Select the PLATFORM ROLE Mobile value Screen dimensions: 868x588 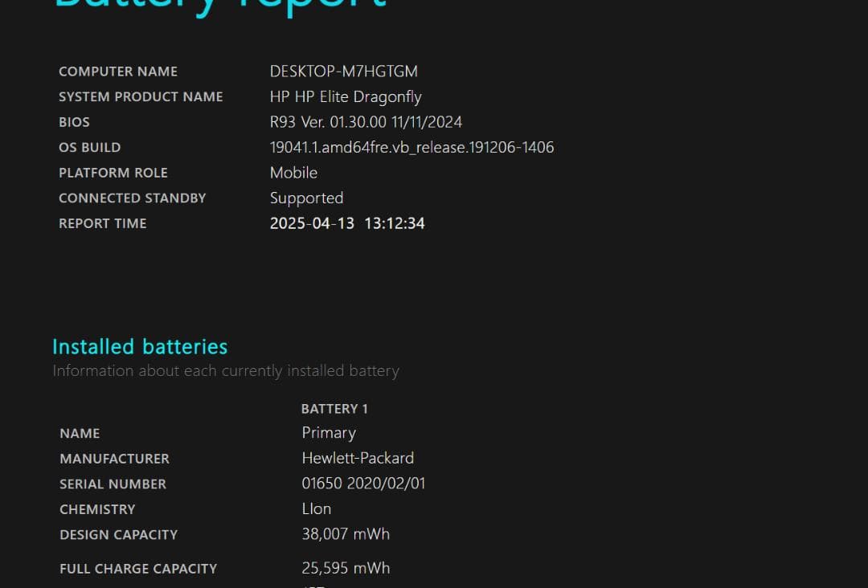[x=293, y=173]
